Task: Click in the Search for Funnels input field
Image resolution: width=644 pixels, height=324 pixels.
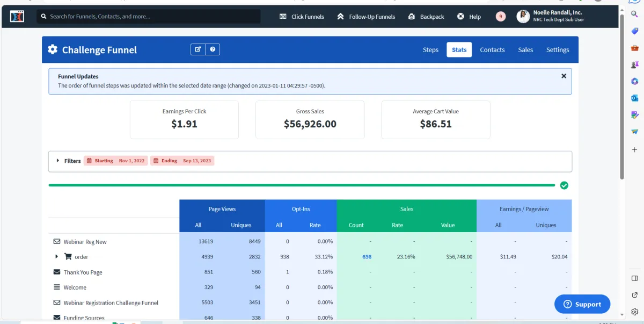Action: 149,17
